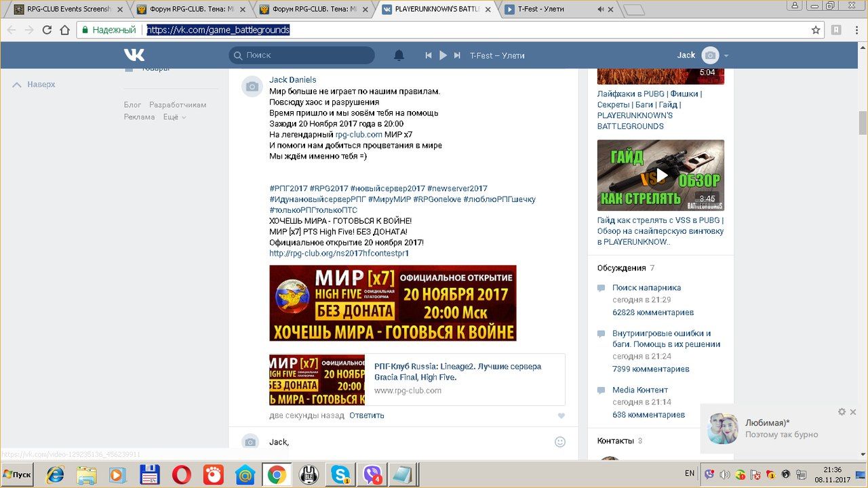Open the Разработчикам link
Image resolution: width=868 pixels, height=488 pixels.
coord(178,105)
